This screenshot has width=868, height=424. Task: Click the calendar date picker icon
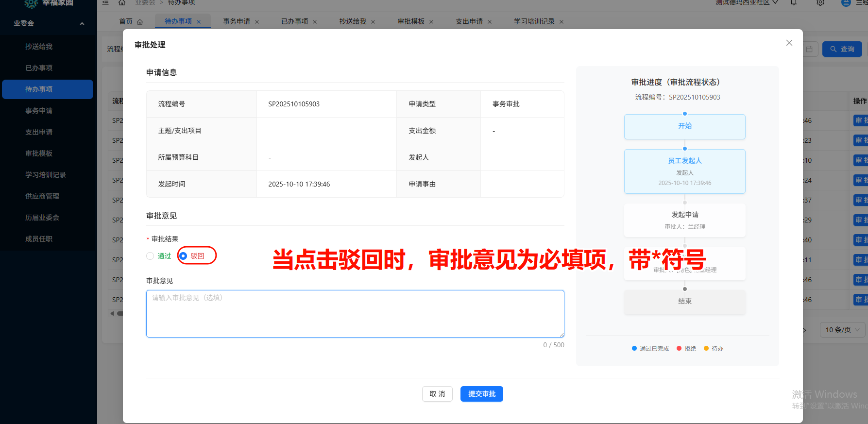pyautogui.click(x=809, y=49)
